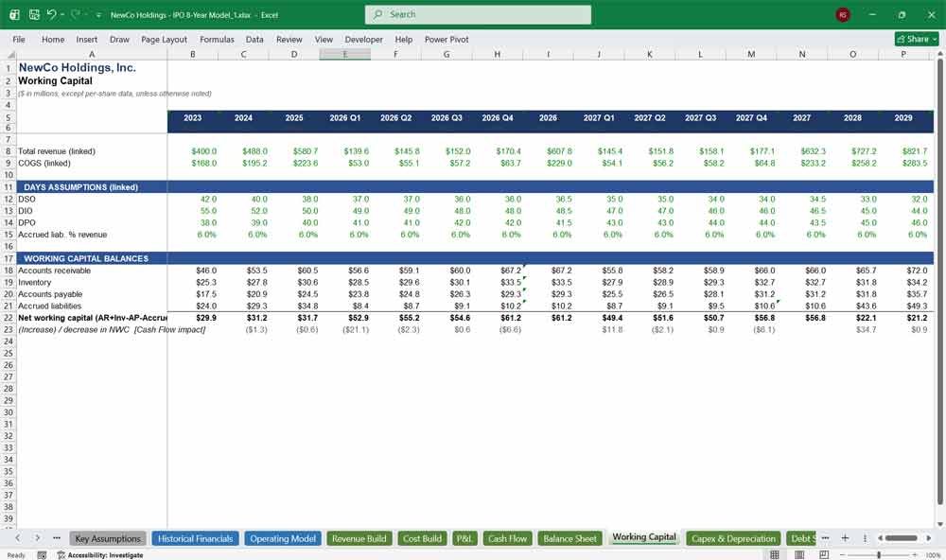Screen dimensions: 946x560
Task: Click the zoom slider handle
Action: (879, 554)
